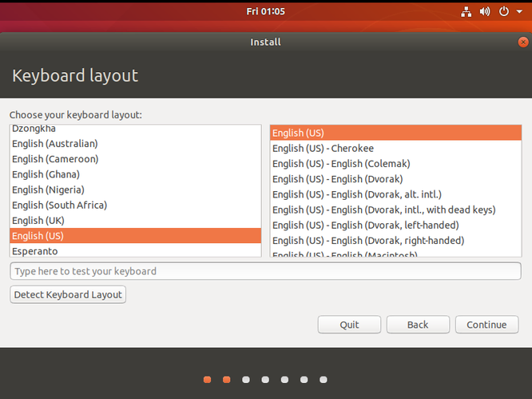Select English (Australian) layout

135,144
